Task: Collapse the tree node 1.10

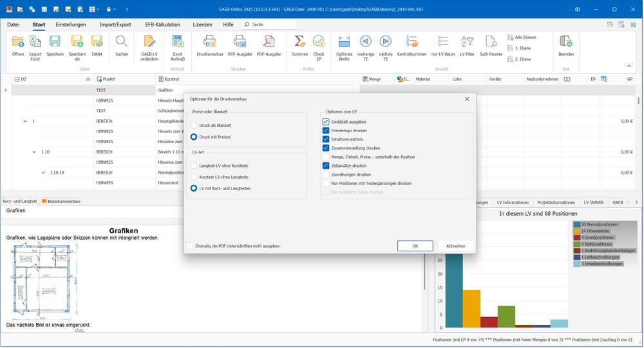Action: [x=34, y=152]
